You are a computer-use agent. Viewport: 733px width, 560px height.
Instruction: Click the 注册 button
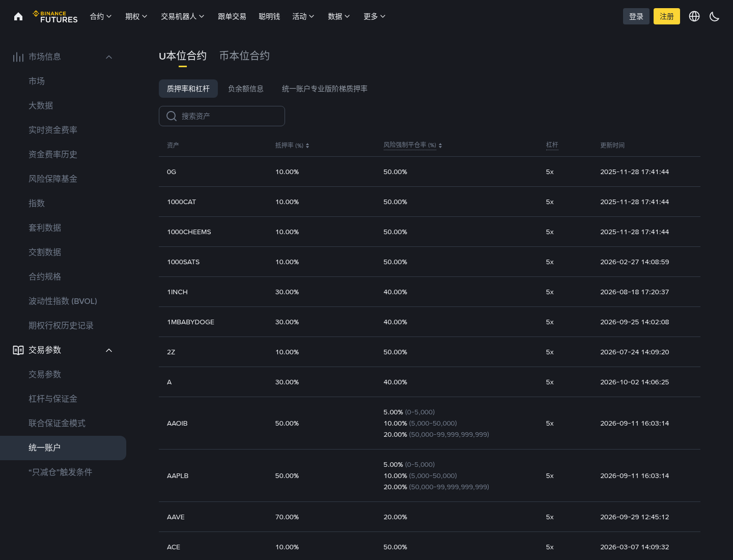667,16
